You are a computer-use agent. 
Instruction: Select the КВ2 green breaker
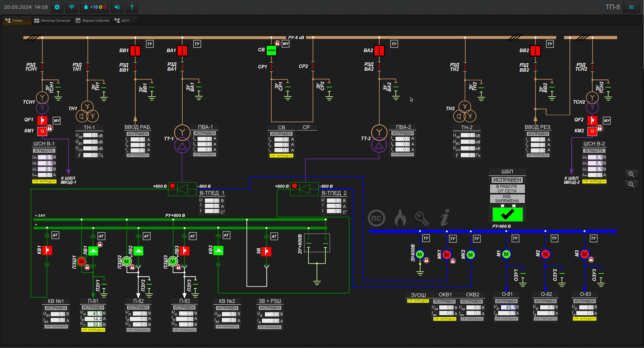218,251
